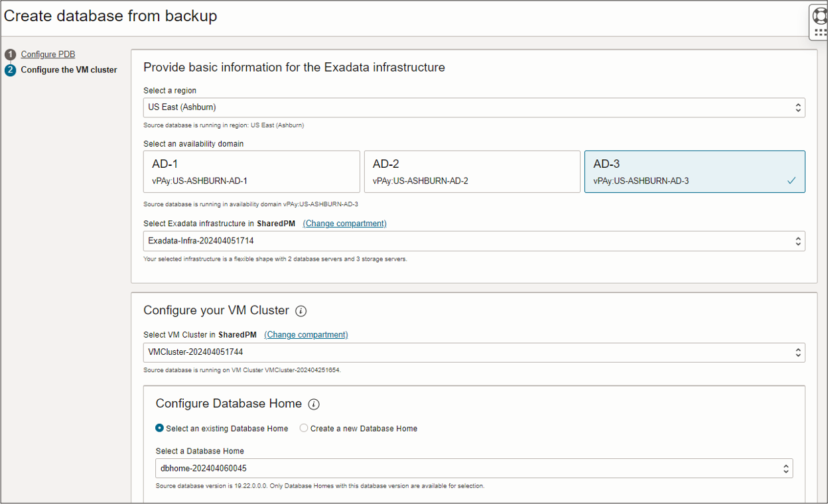Open the Select a region dropdown
Image resolution: width=828 pixels, height=504 pixels.
pos(474,107)
